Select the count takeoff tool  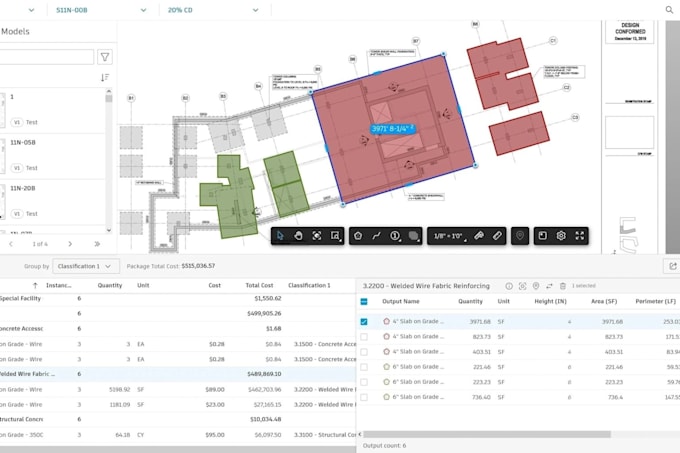(395, 235)
